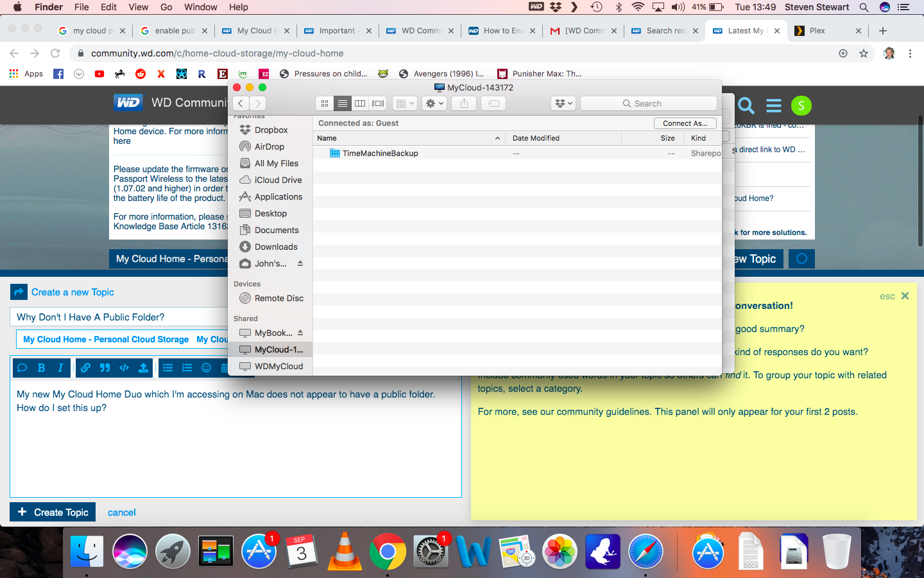
Task: Open System Preferences from the Dock
Action: click(x=431, y=551)
